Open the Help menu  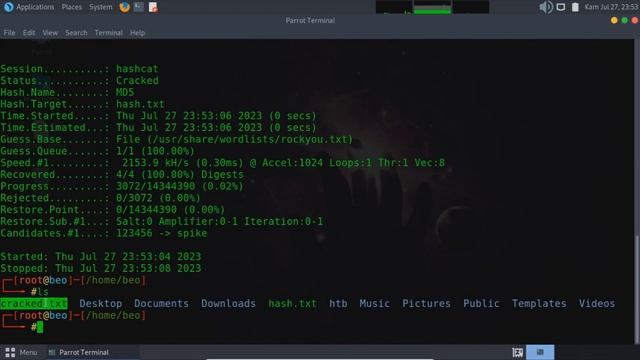[138, 33]
